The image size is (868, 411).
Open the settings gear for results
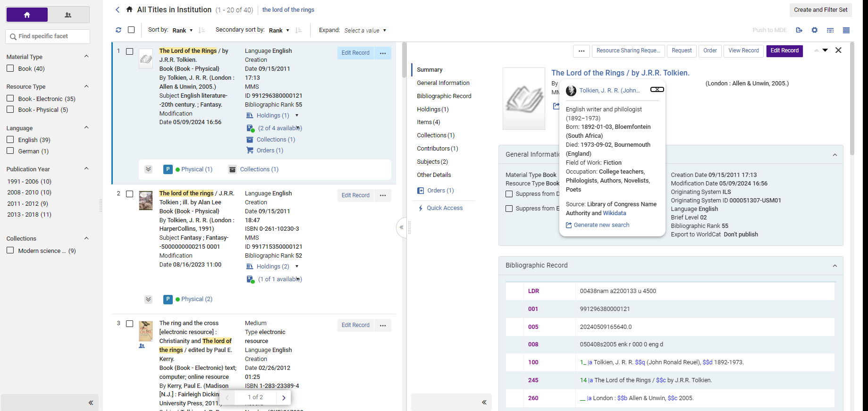[x=815, y=30]
